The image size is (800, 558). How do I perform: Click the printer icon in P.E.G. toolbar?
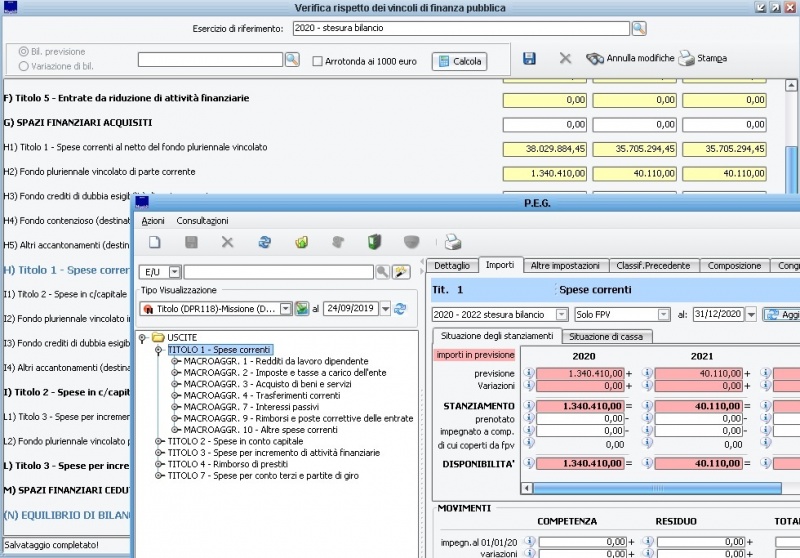click(453, 242)
